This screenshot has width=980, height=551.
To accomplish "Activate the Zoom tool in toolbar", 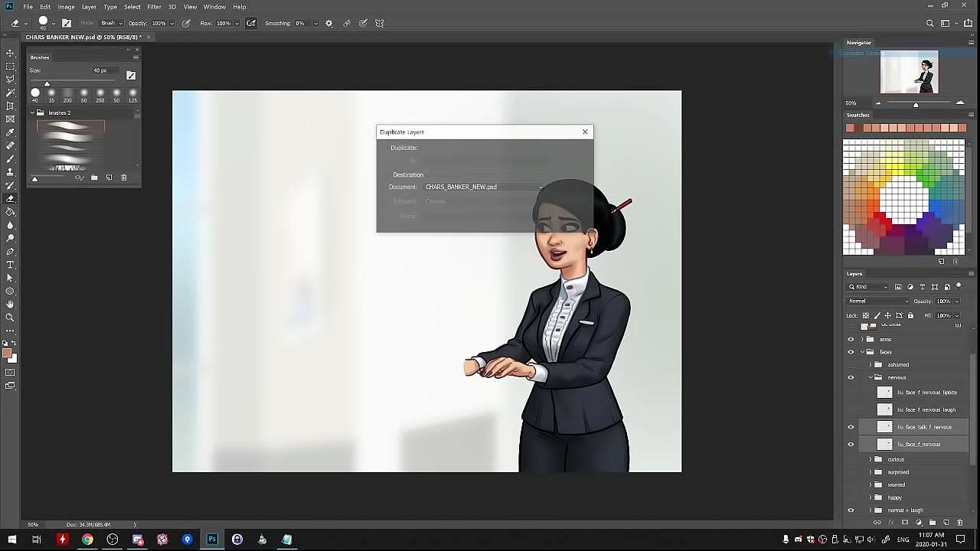I will pos(10,317).
